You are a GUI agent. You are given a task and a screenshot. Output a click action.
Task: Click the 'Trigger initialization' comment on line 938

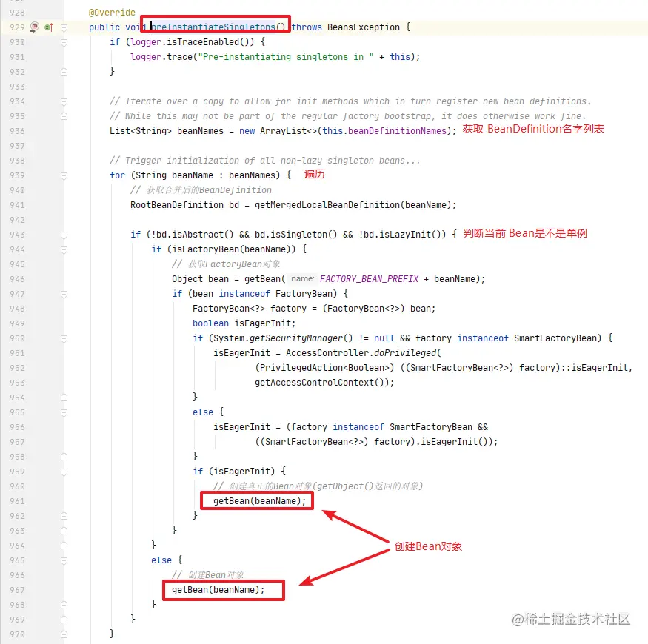(265, 161)
